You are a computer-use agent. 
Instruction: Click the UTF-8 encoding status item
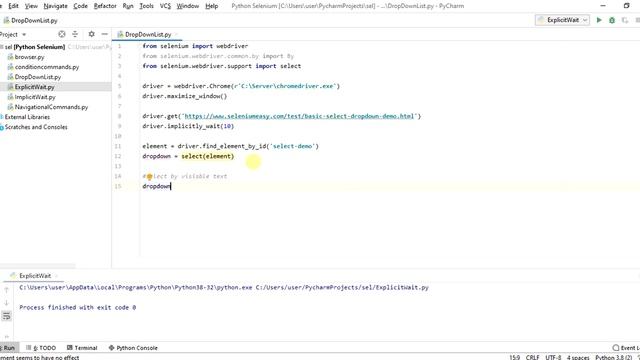(553, 357)
